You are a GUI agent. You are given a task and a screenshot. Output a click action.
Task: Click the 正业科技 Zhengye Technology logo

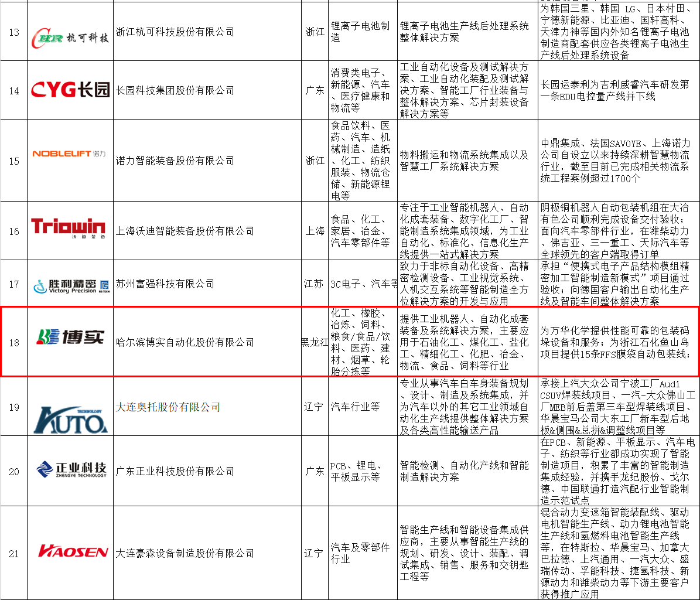click(x=71, y=470)
